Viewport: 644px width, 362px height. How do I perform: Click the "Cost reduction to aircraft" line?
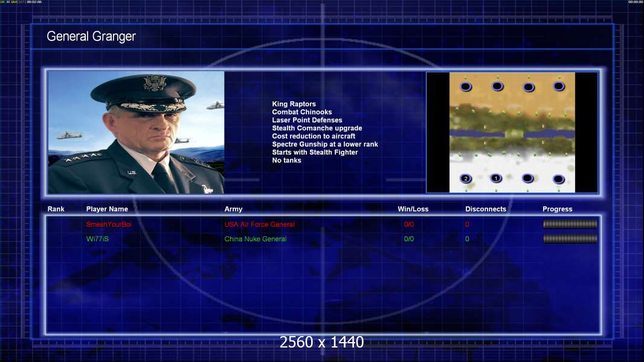314,136
